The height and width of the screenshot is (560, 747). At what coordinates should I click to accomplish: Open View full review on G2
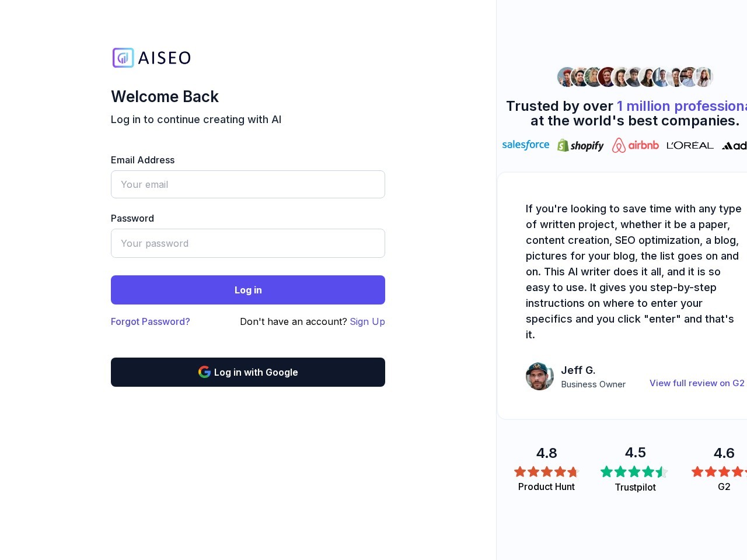(697, 383)
